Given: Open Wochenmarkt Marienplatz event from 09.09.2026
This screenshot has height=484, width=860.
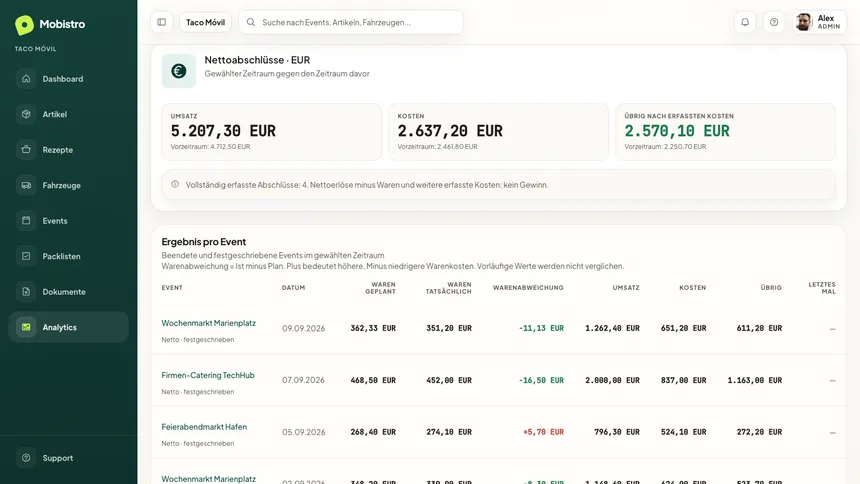Looking at the screenshot, I should click(x=208, y=323).
